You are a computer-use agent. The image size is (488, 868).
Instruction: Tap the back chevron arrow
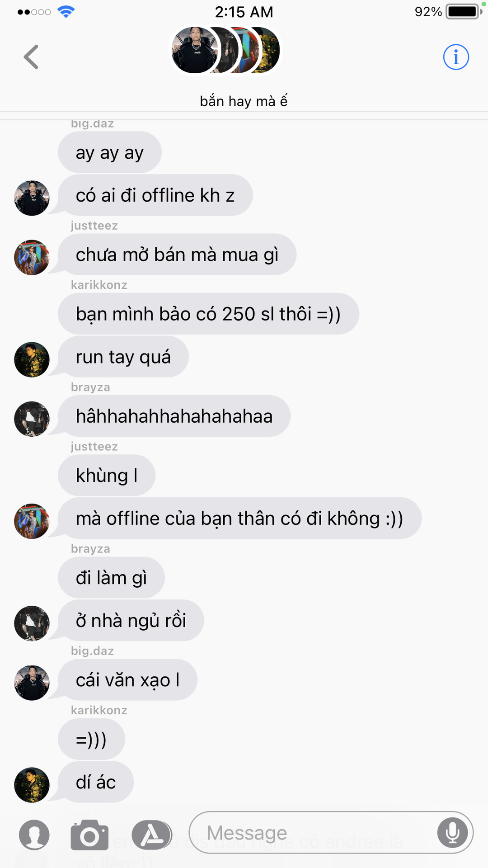(31, 57)
